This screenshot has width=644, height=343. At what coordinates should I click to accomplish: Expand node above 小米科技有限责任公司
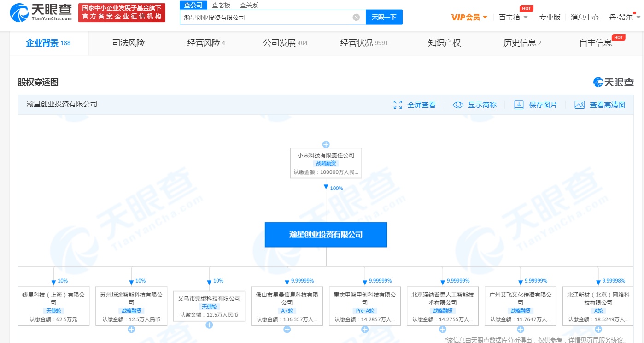click(326, 144)
